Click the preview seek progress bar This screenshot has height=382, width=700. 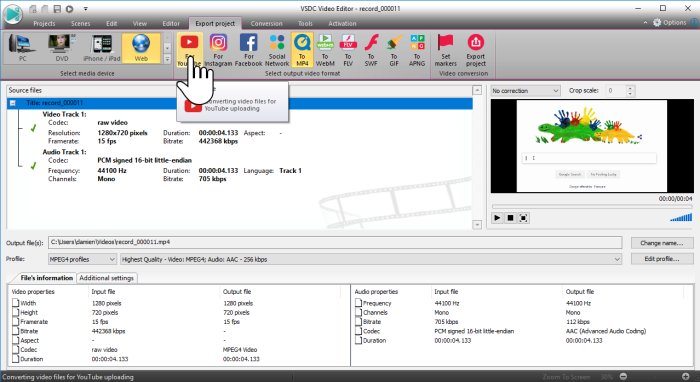[x=592, y=207]
